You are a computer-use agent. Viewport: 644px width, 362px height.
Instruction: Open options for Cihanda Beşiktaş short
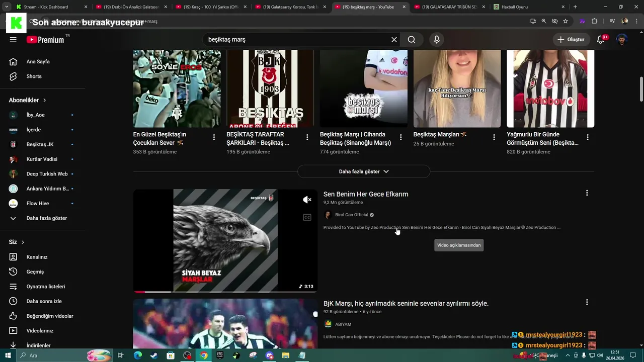401,137
